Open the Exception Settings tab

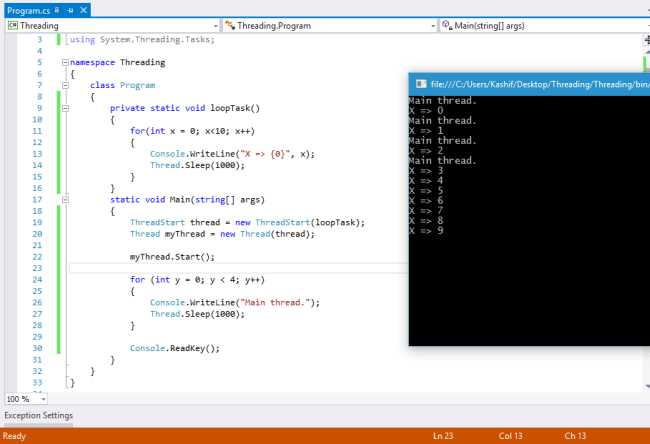(38, 415)
